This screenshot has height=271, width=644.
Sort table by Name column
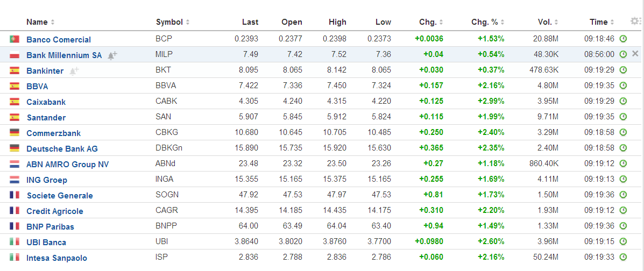(x=40, y=22)
